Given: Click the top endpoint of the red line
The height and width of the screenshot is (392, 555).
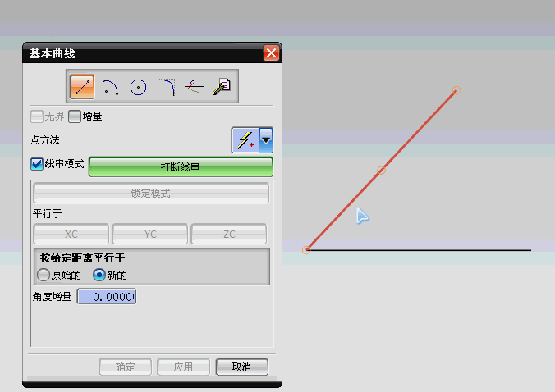Looking at the screenshot, I should point(456,90).
